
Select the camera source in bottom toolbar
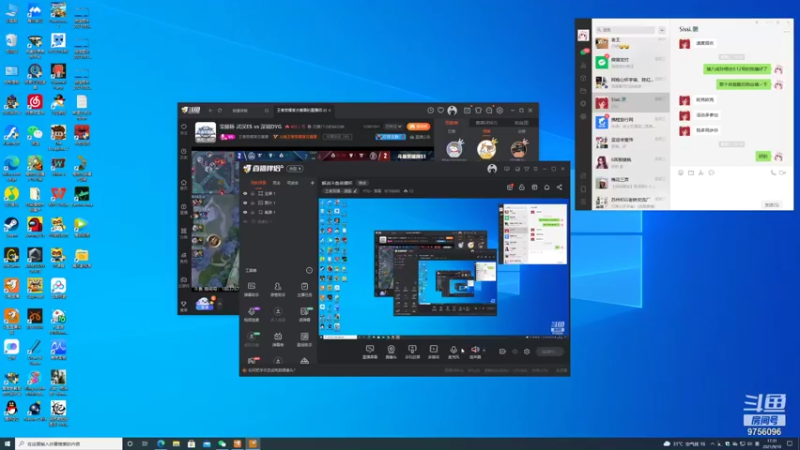click(391, 351)
